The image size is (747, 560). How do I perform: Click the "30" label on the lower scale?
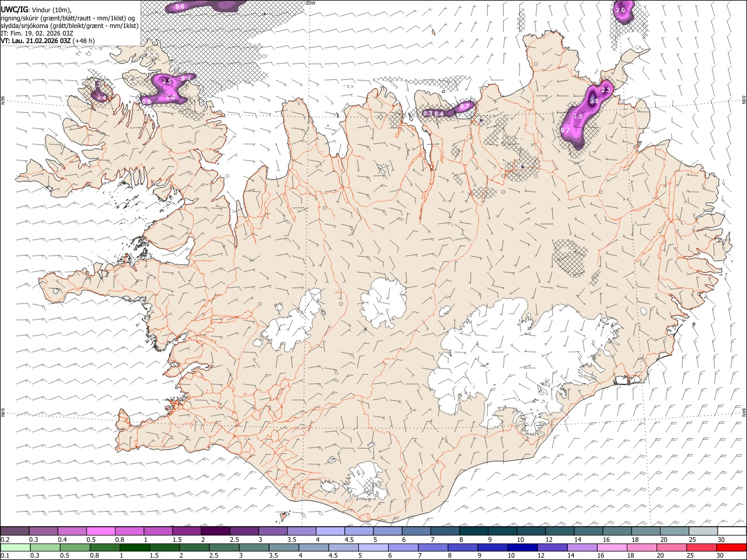coord(720,556)
